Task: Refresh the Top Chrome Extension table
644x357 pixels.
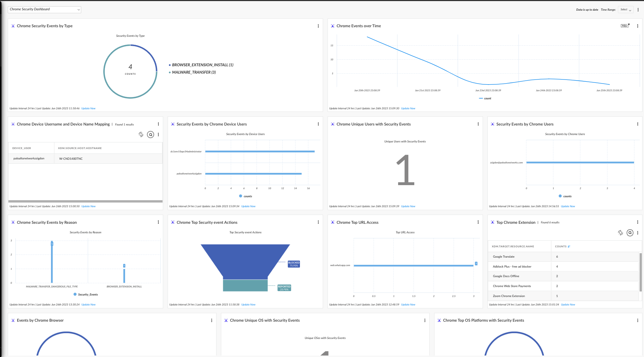Action: tap(620, 233)
